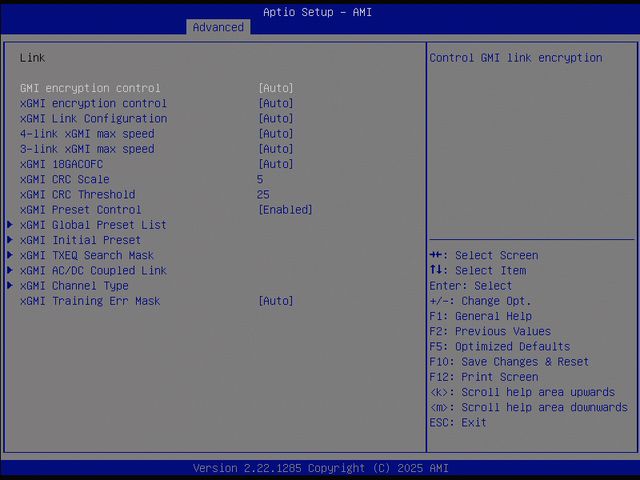Select 4-link xGMI max speed
The image size is (640, 480).
(87, 134)
